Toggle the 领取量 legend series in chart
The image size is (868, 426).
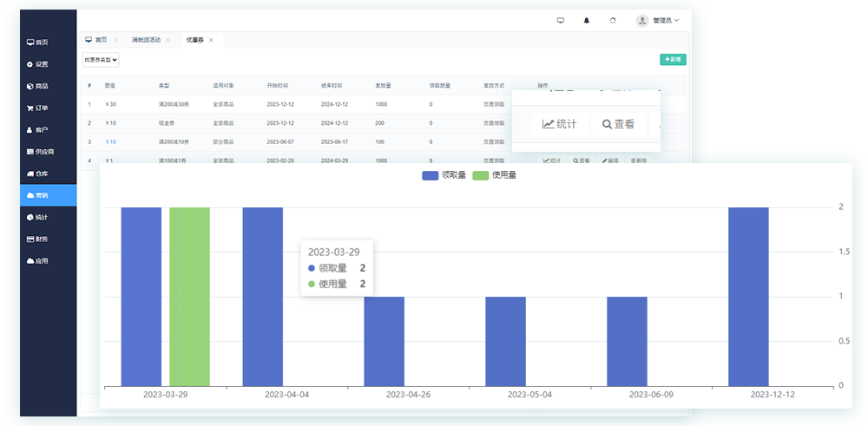coord(444,175)
